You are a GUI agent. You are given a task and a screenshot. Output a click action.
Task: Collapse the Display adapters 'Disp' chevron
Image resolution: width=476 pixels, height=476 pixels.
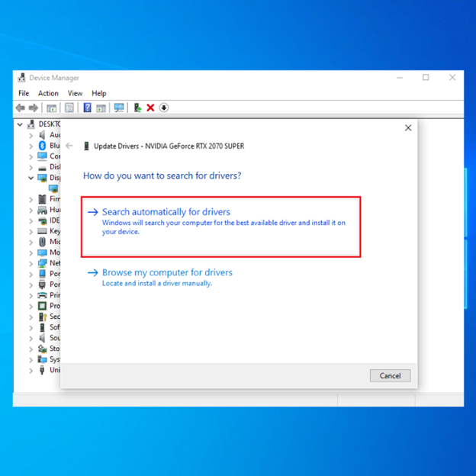tap(31, 178)
